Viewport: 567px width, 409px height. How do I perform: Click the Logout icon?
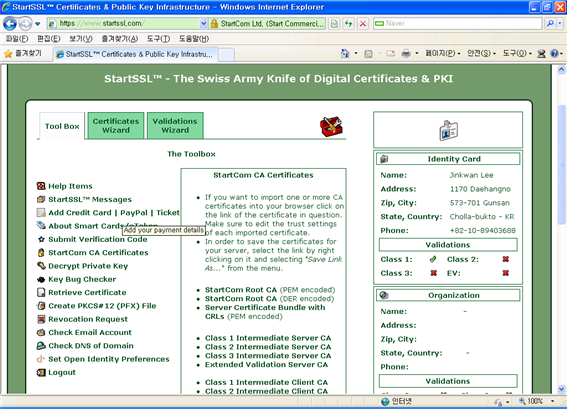pyautogui.click(x=41, y=372)
